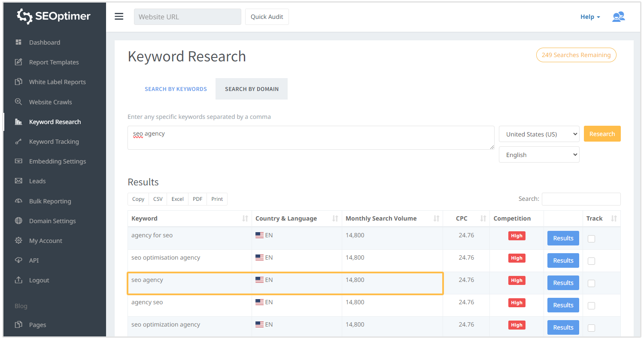The width and height of the screenshot is (644, 339).
Task: Export results using the CSV button
Action: [158, 199]
